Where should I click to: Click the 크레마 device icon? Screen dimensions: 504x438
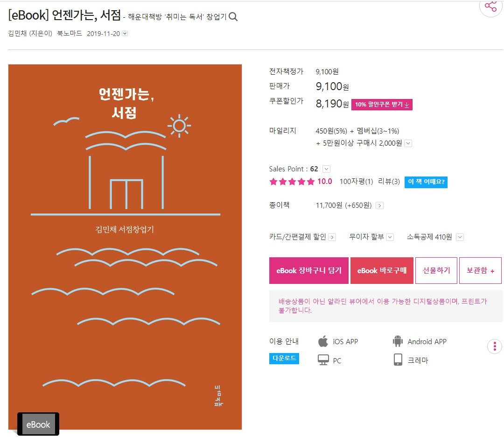(x=398, y=360)
